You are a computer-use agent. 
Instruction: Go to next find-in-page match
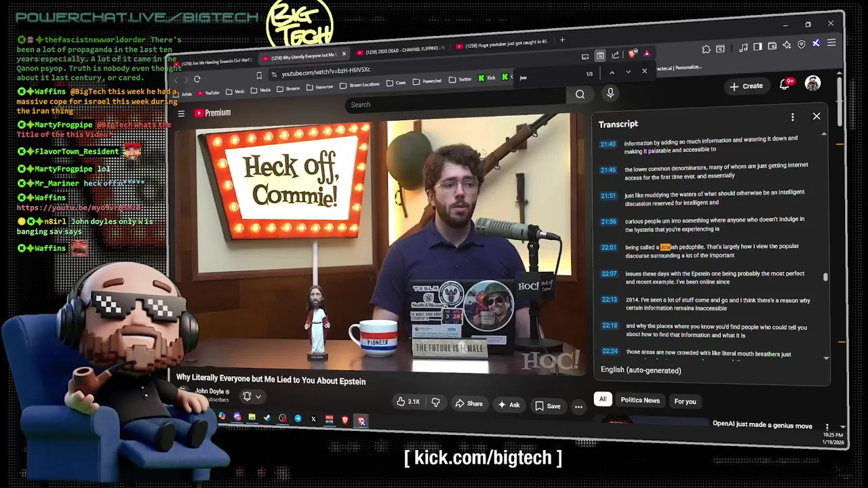(628, 72)
